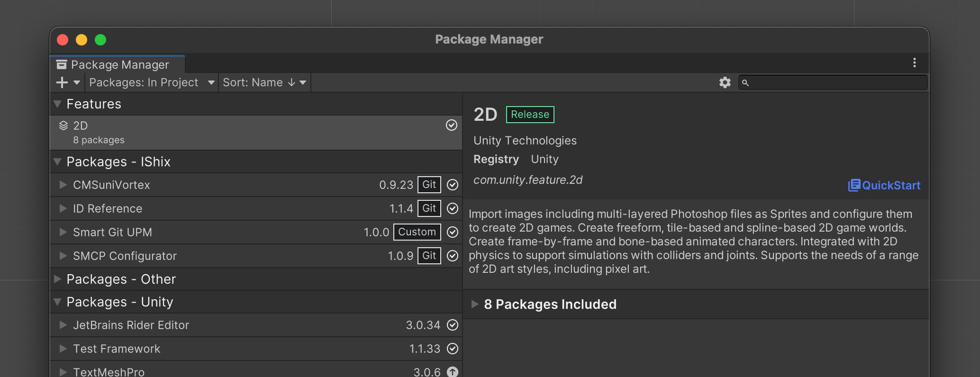980x377 pixels.
Task: Click installed checkmark on CMSuniVortex row
Action: [453, 185]
